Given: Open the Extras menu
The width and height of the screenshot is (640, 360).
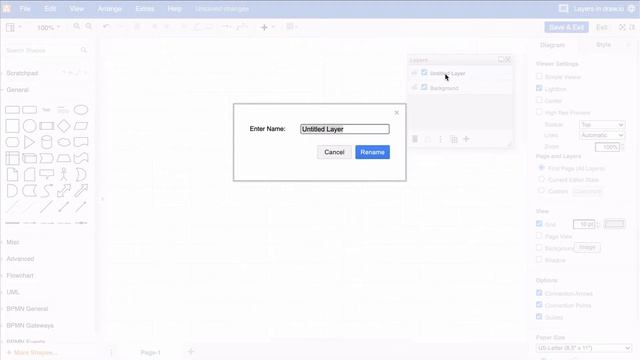Looking at the screenshot, I should pyautogui.click(x=144, y=9).
